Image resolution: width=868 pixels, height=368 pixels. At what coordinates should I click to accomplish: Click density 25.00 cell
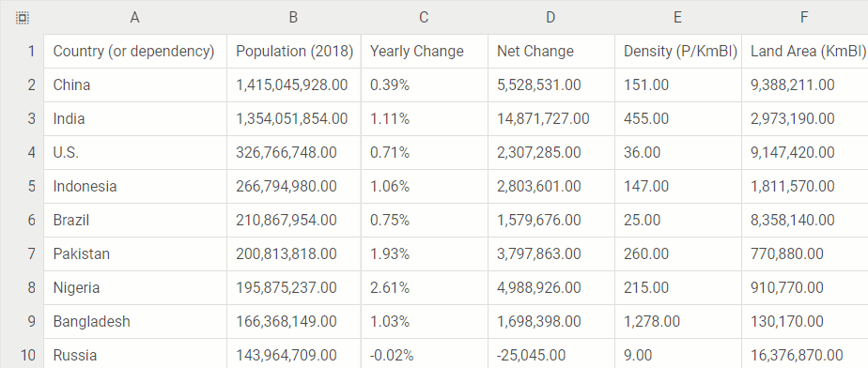[x=677, y=221]
